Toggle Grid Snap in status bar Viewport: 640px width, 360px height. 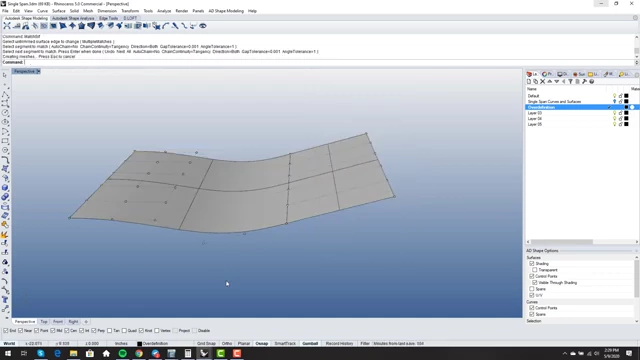206,344
